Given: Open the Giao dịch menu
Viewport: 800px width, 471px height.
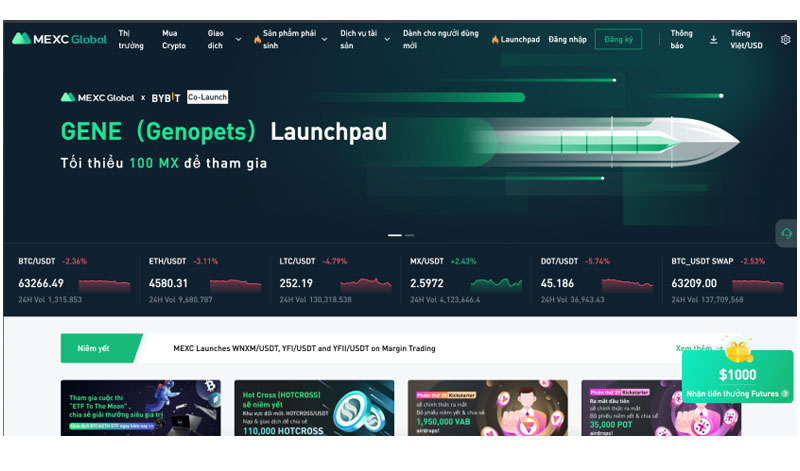Looking at the screenshot, I should [x=215, y=39].
